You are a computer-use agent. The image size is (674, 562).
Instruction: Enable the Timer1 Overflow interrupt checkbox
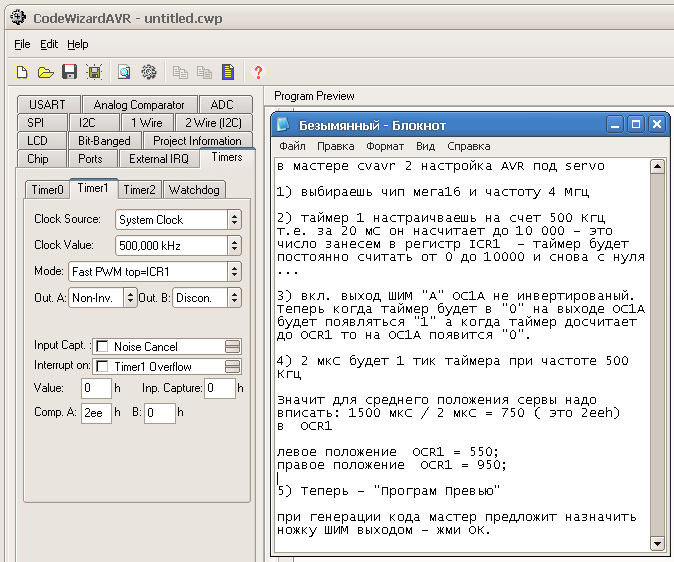[x=102, y=366]
